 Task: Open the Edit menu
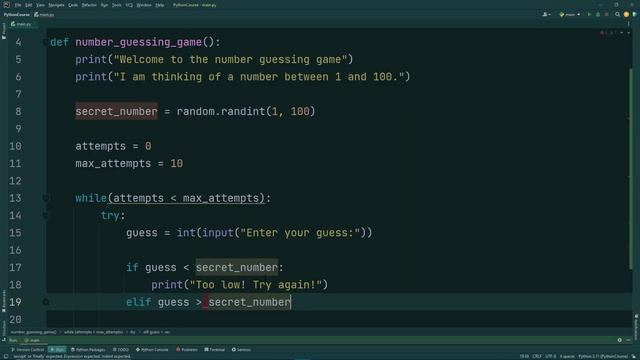click(x=29, y=5)
